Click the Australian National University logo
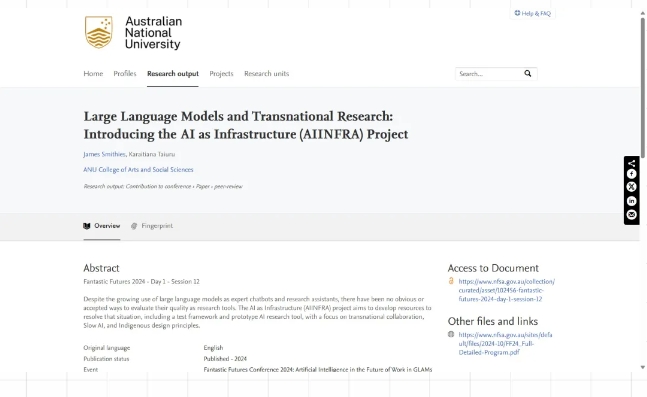This screenshot has height=397, width=647. click(133, 33)
